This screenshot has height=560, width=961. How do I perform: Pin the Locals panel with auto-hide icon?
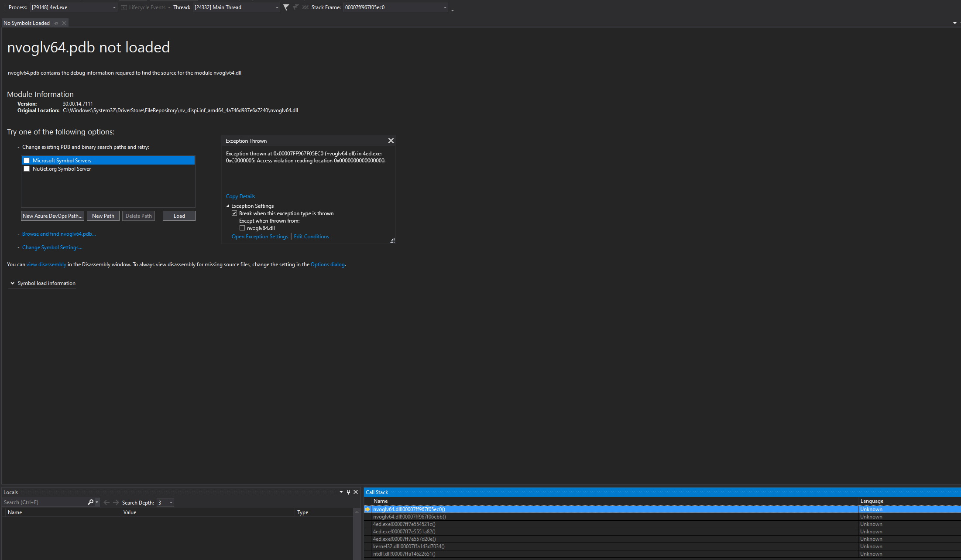[348, 492]
